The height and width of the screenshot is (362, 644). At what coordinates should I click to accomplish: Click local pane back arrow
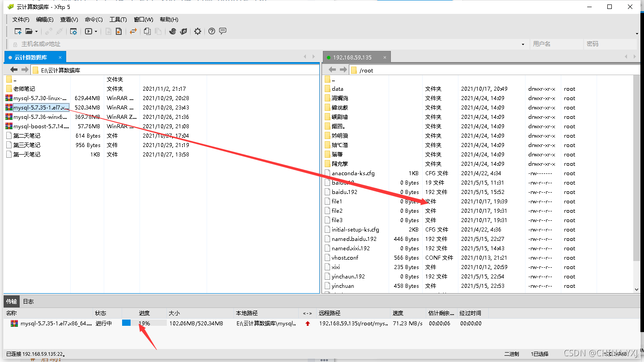click(14, 70)
